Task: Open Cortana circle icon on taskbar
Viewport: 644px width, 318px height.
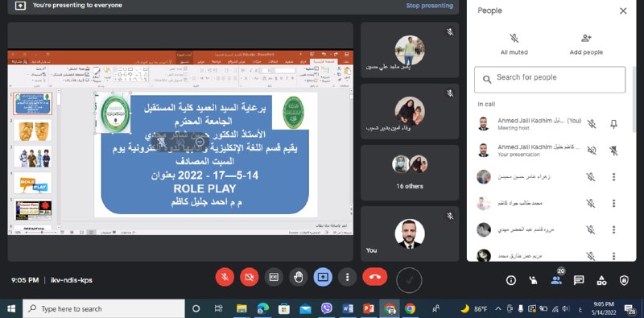Action: click(x=196, y=308)
